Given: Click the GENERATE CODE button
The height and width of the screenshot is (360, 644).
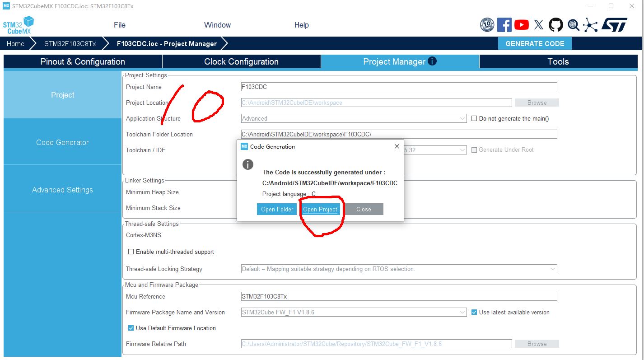Looking at the screenshot, I should coord(535,44).
